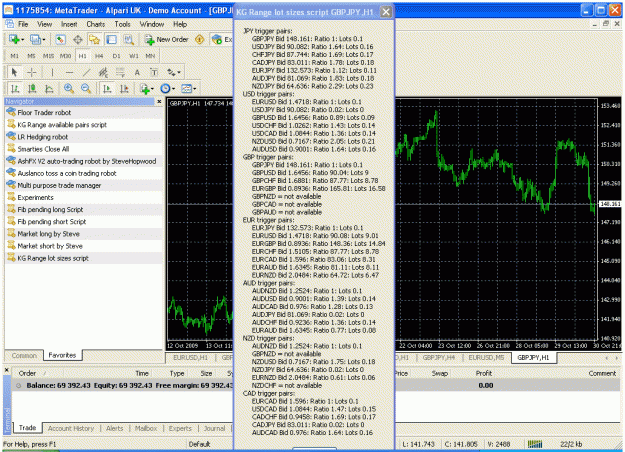Screen dimensions: 625x452
Task: Open the KG Range lot sizes script
Action: pyautogui.click(x=53, y=258)
